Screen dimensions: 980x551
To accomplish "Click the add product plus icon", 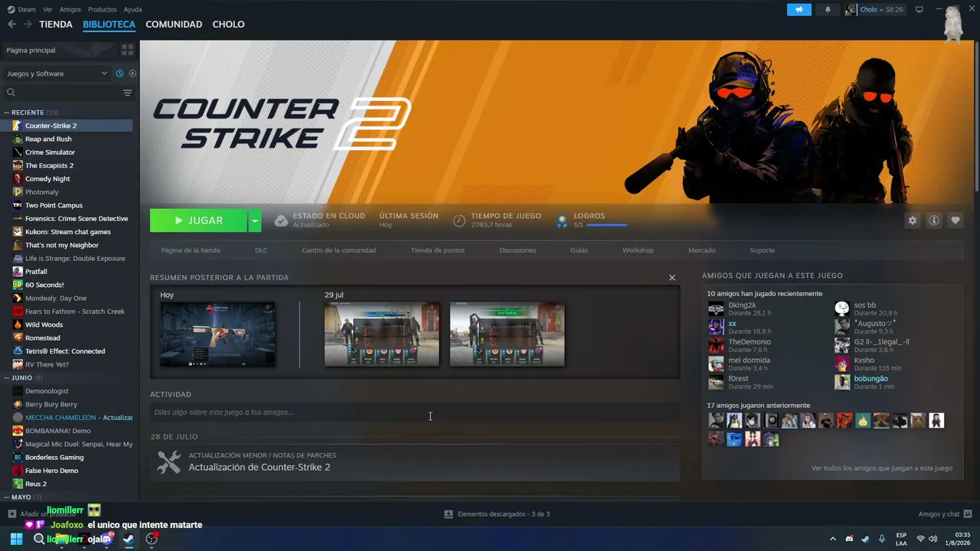I will point(11,514).
